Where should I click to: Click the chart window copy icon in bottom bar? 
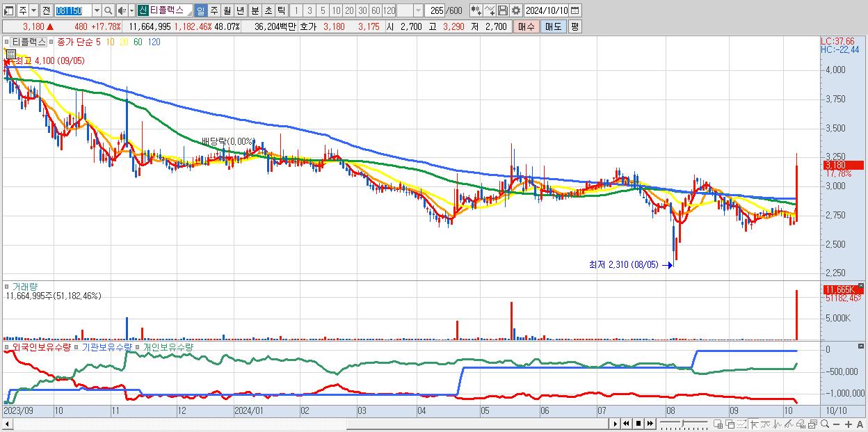tap(812, 424)
